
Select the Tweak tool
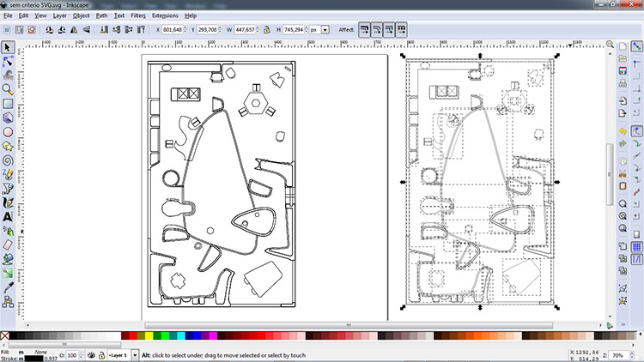pyautogui.click(x=8, y=75)
